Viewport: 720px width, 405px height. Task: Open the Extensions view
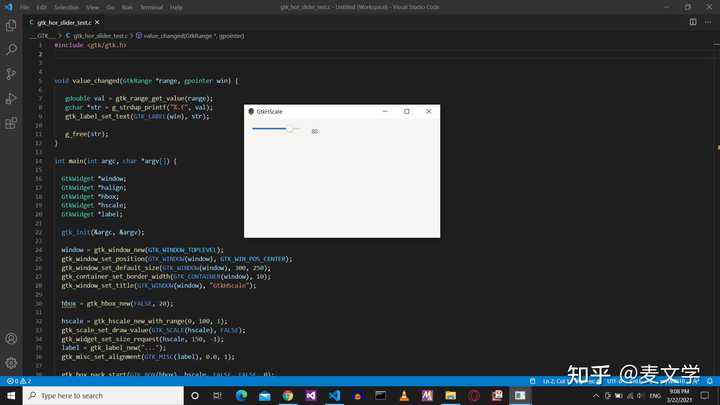point(11,123)
